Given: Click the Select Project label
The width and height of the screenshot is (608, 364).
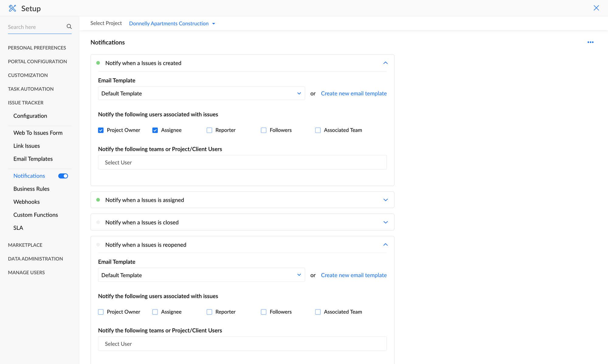Looking at the screenshot, I should pyautogui.click(x=106, y=23).
